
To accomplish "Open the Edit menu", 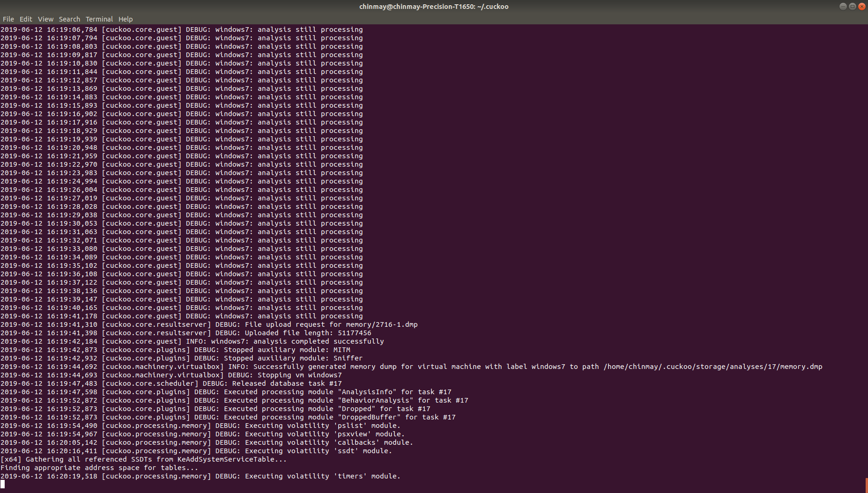I will tap(26, 19).
